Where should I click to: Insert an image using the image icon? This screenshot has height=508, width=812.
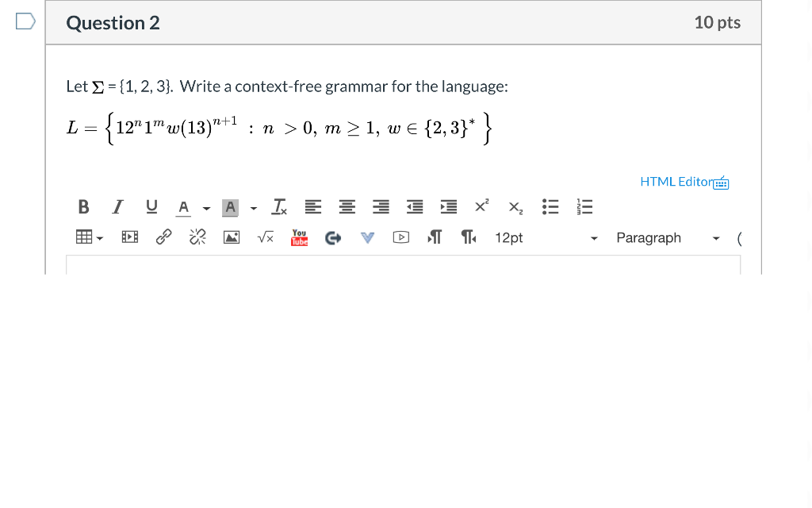coord(231,237)
